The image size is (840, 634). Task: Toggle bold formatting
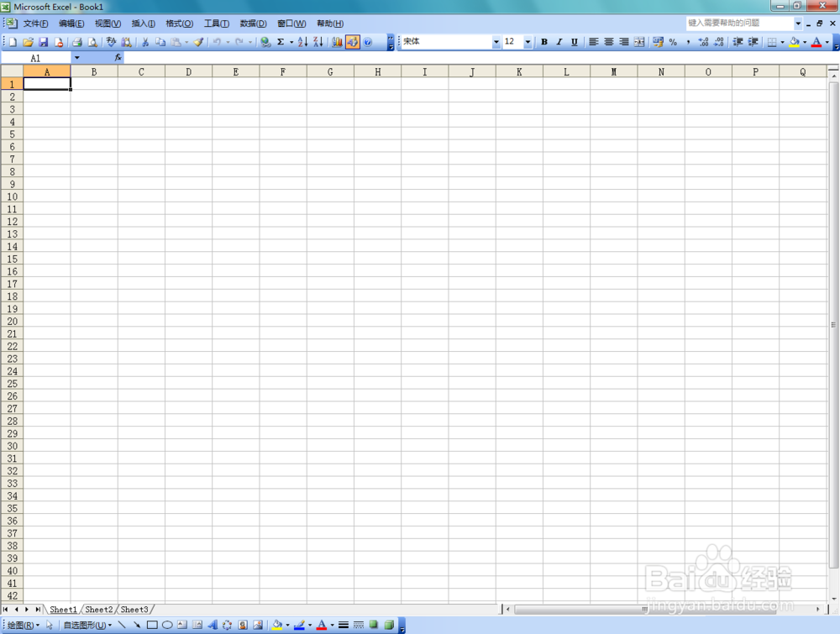coord(544,42)
